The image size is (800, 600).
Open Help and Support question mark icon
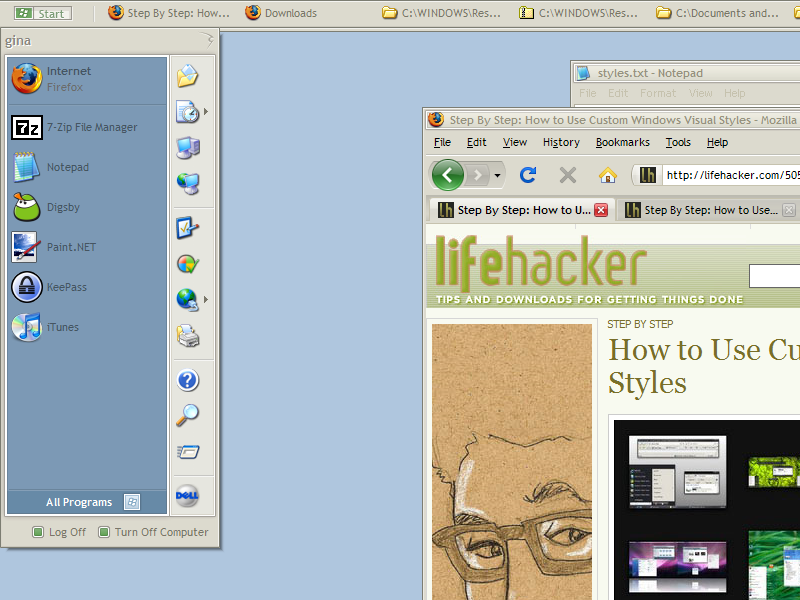[x=188, y=380]
